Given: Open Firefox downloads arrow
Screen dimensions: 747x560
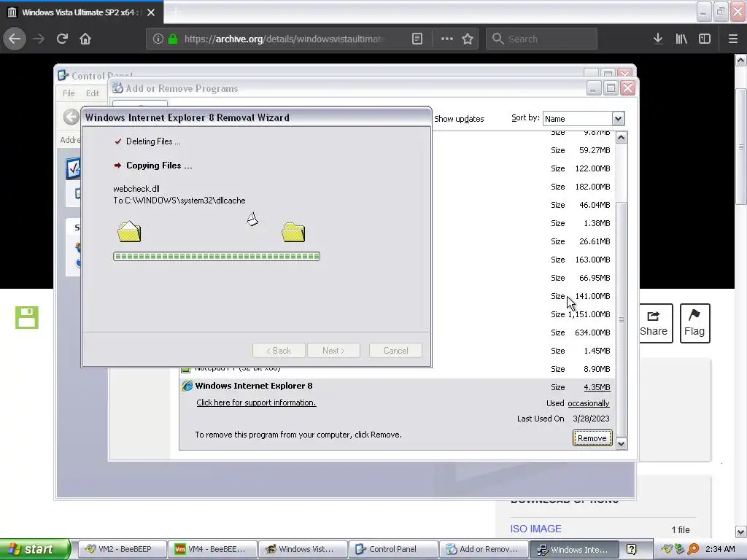Looking at the screenshot, I should (x=658, y=39).
